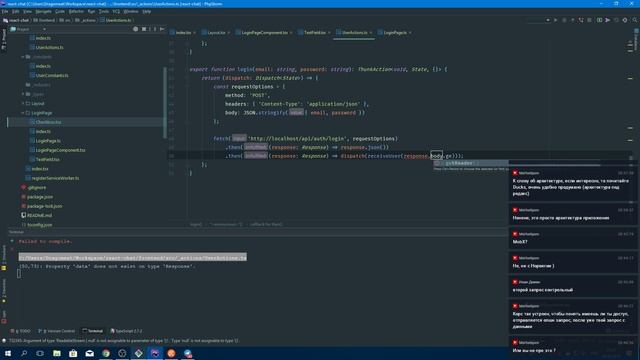The image size is (640, 360).
Task: Open the Refactor menu
Action: click(x=76, y=11)
